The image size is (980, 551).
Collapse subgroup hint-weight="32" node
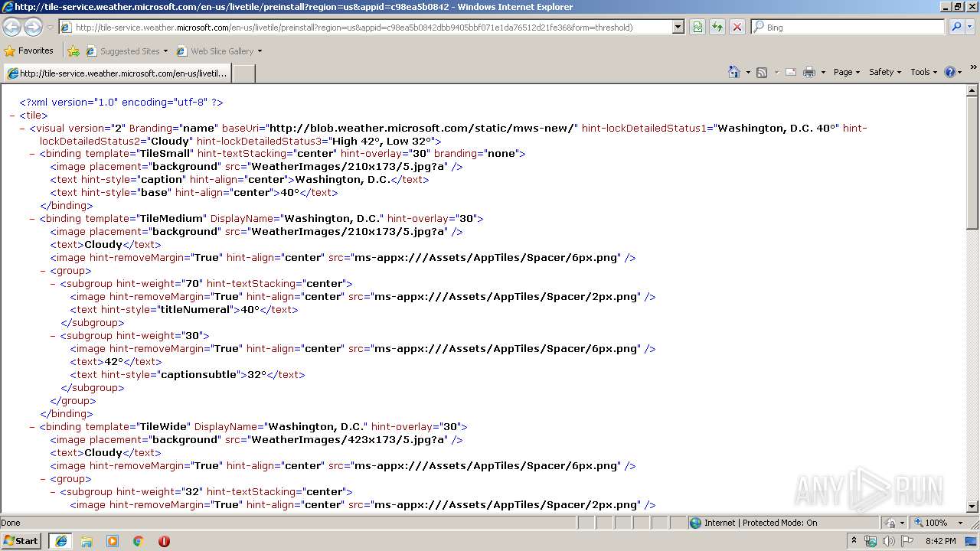point(54,492)
